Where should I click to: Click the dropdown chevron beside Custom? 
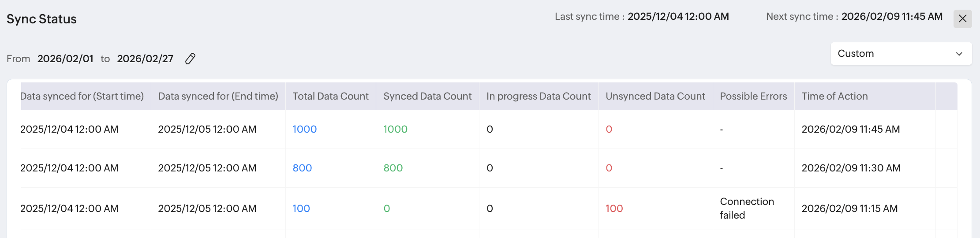click(x=959, y=54)
